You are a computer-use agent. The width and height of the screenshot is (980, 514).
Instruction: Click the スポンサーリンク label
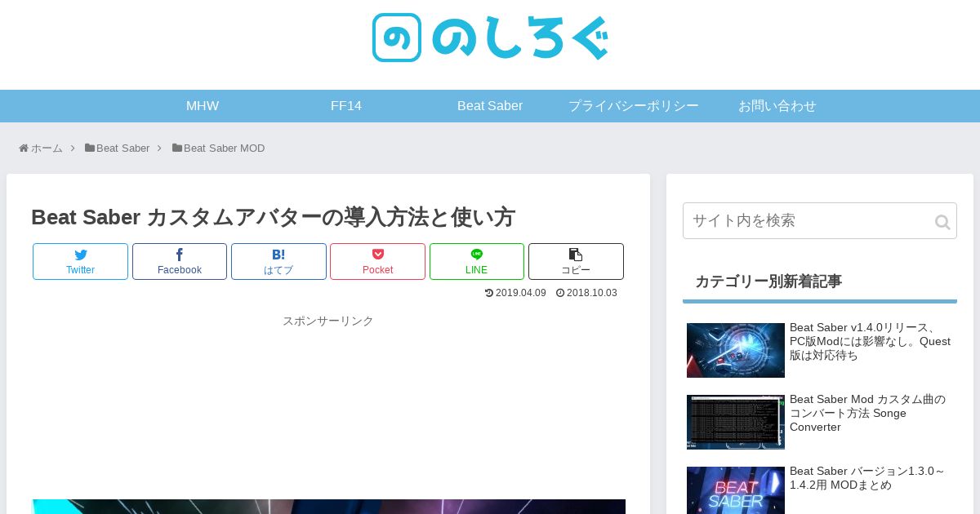click(x=328, y=321)
